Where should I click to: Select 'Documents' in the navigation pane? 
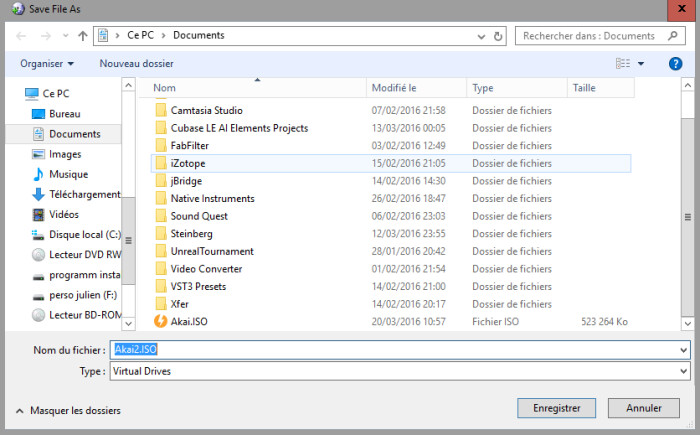(x=75, y=134)
